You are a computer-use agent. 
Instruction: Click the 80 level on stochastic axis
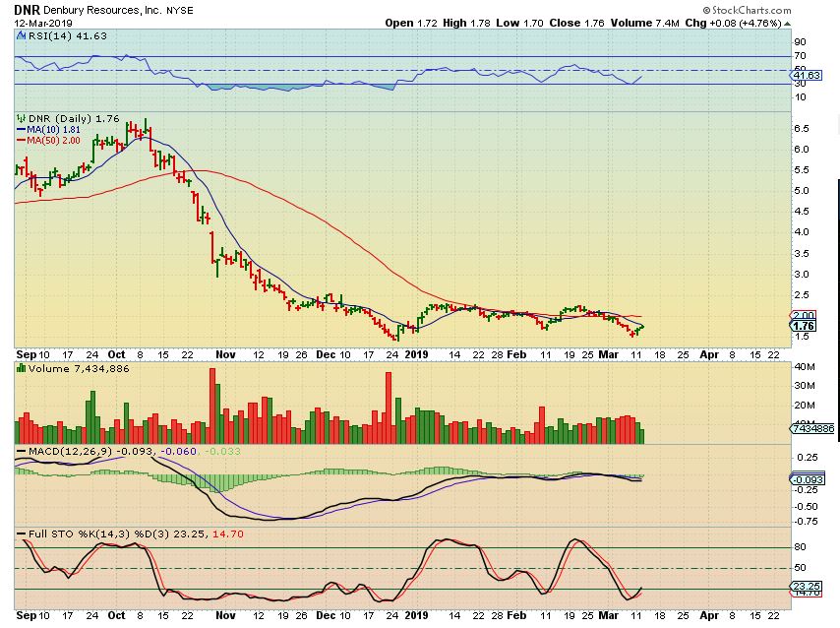tap(800, 547)
